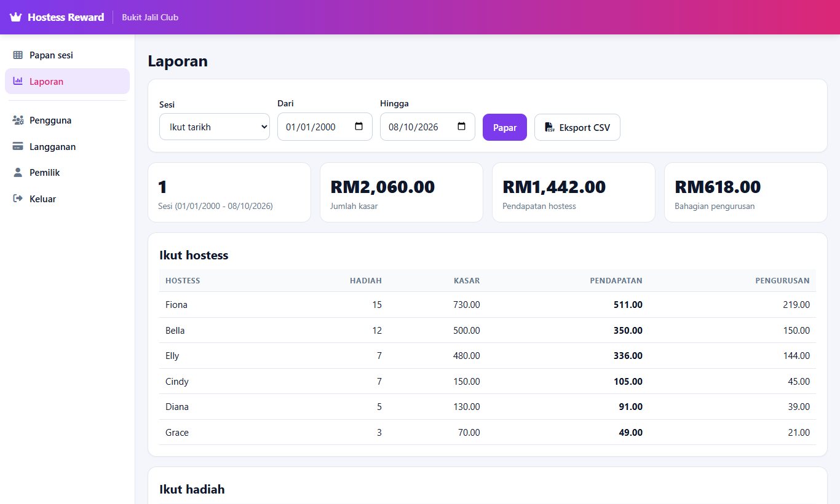This screenshot has width=840, height=504.
Task: Focus the Dari date field 01/01/2000
Action: pyautogui.click(x=325, y=127)
